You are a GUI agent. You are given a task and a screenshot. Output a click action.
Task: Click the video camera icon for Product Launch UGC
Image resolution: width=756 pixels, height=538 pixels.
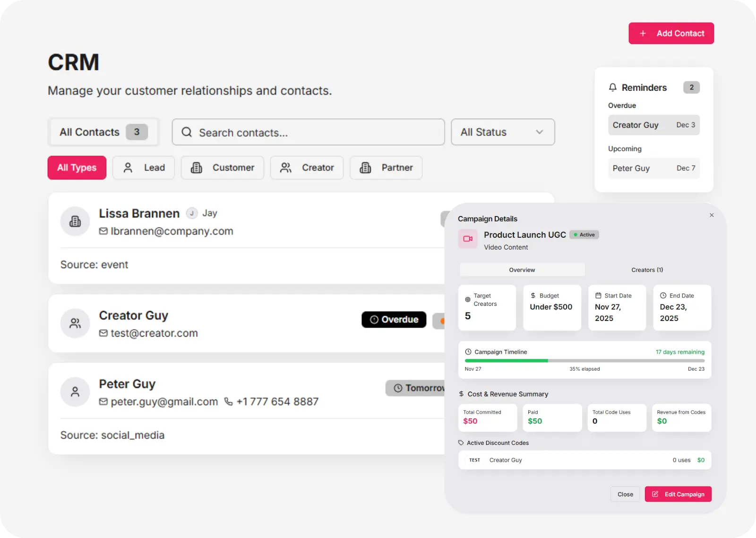[468, 239]
